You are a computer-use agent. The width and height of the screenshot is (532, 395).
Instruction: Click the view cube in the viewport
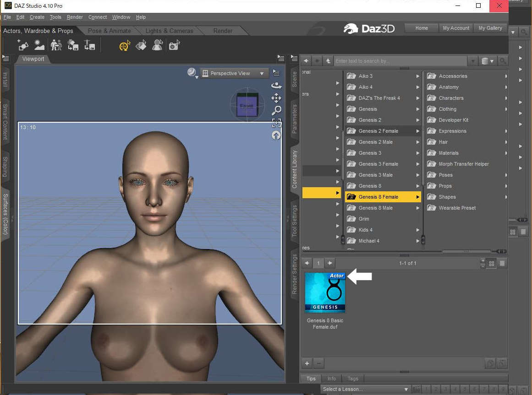point(247,105)
